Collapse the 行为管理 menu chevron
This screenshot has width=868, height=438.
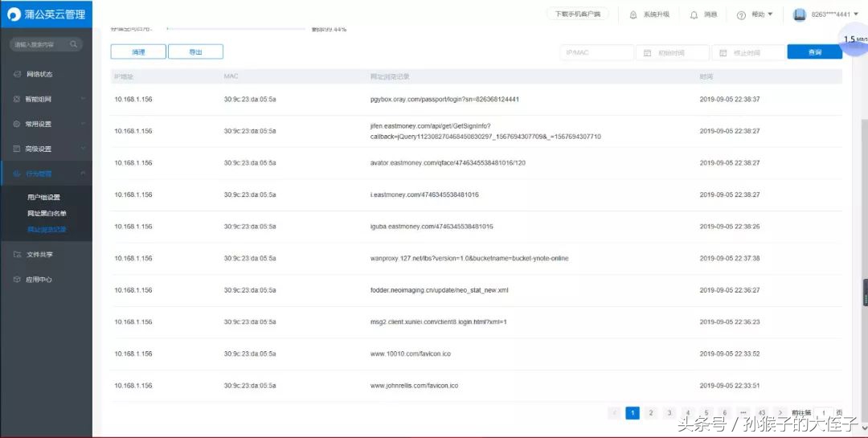click(83, 174)
